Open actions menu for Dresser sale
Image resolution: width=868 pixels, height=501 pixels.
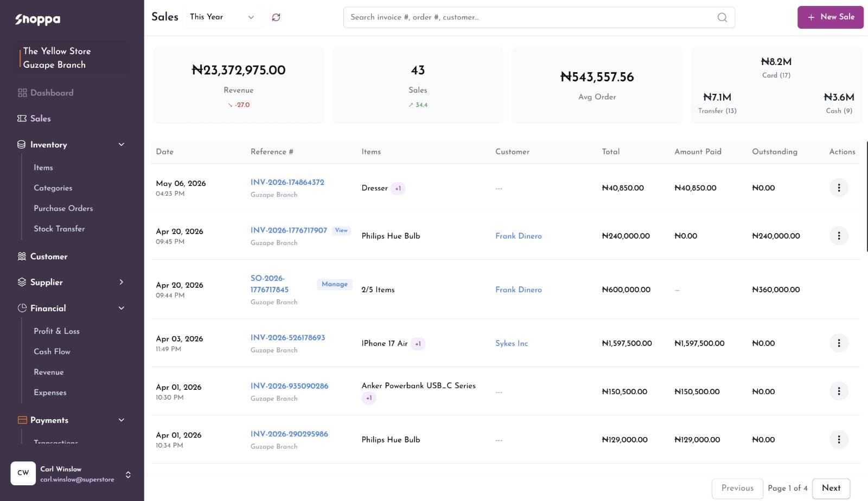click(x=839, y=188)
